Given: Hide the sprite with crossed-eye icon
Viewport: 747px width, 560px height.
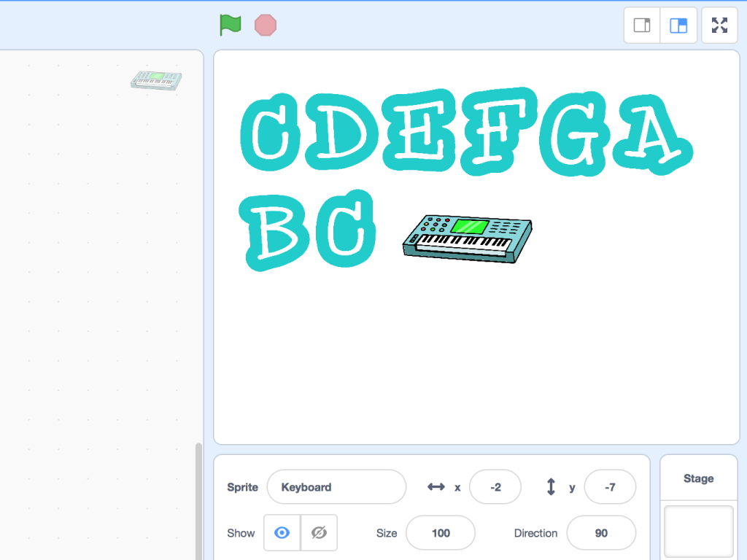Looking at the screenshot, I should pos(320,532).
